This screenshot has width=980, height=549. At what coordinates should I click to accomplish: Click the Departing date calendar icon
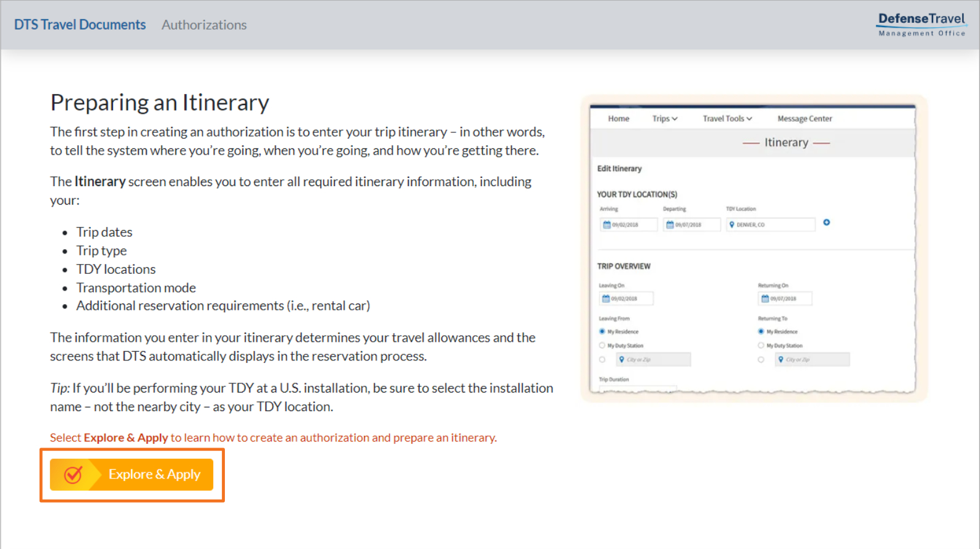pyautogui.click(x=670, y=225)
